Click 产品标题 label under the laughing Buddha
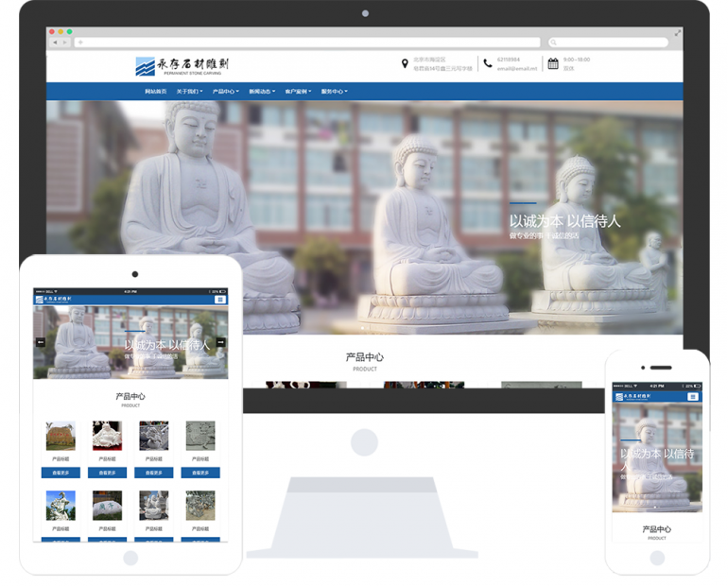The width and height of the screenshot is (728, 586). (x=107, y=458)
